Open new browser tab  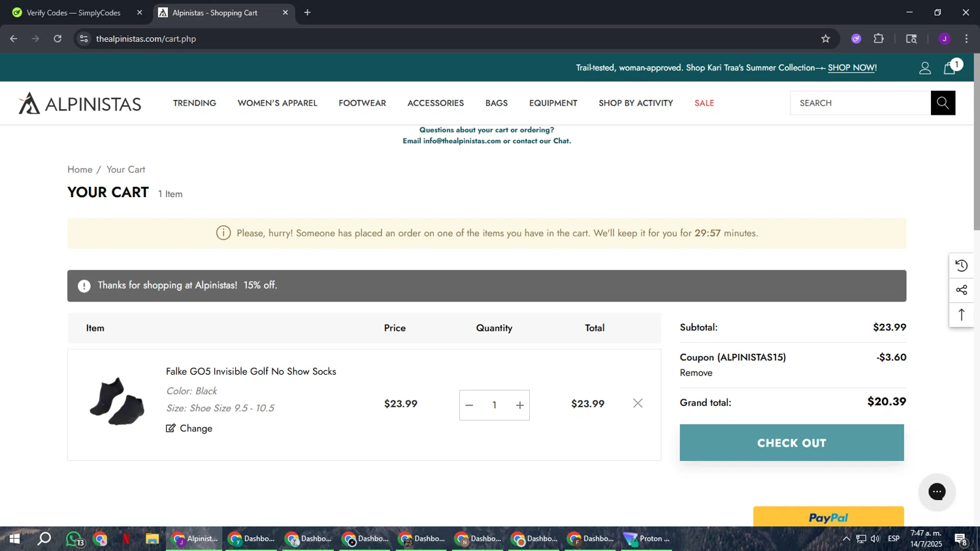point(307,12)
